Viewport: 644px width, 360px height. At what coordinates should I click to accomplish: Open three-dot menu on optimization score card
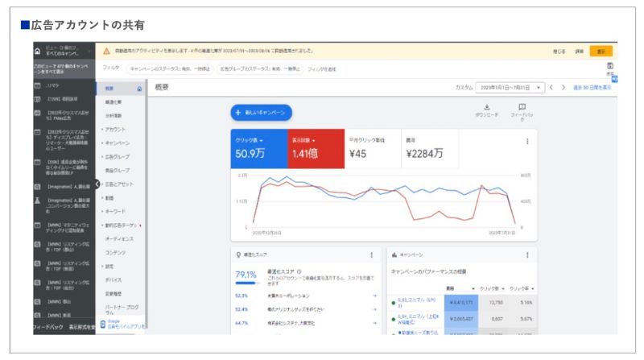[371, 255]
